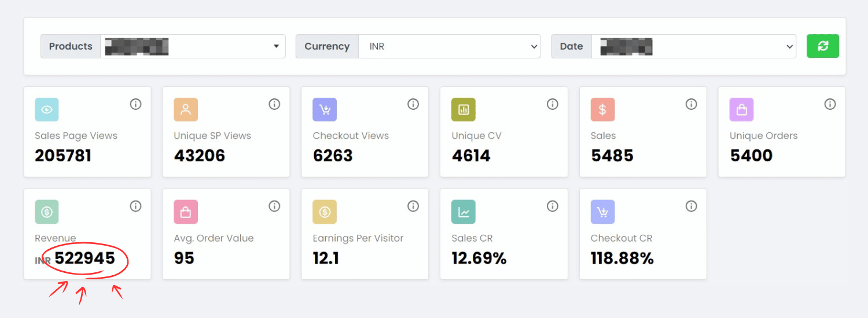Viewport: 868px width, 318px height.
Task: Click the Unique SP Views user icon
Action: point(186,110)
